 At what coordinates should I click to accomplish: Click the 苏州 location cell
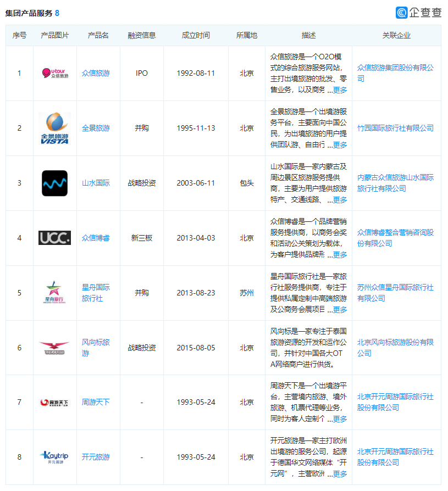(x=247, y=293)
